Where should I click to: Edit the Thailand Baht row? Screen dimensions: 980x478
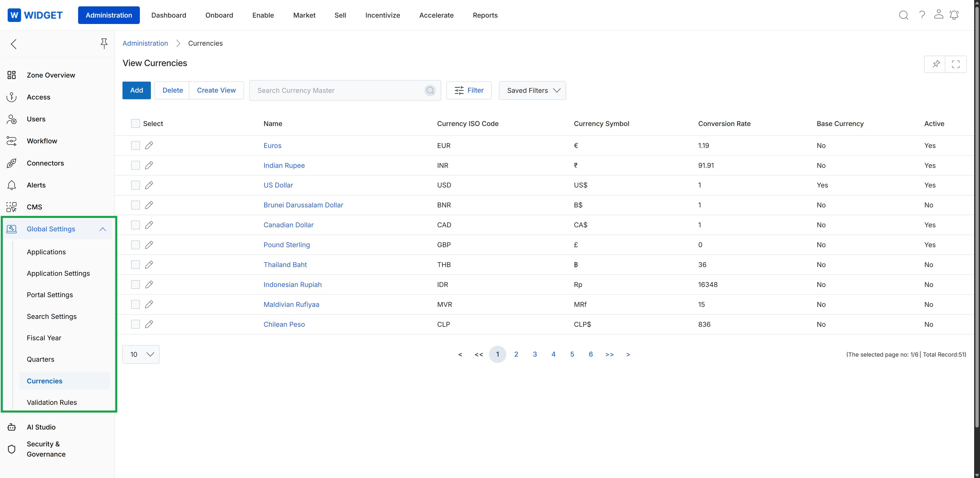(149, 265)
